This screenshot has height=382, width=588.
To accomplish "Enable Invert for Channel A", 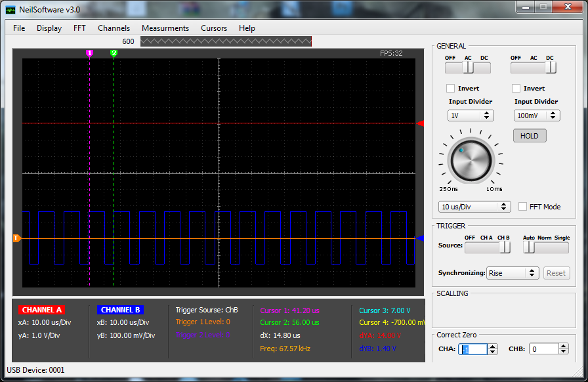I will [x=450, y=88].
